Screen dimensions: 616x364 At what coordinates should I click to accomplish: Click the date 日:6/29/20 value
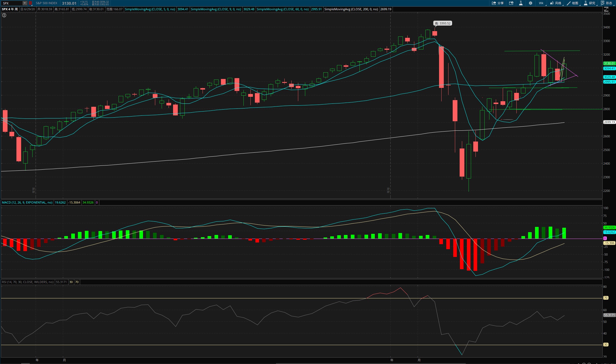[28, 9]
